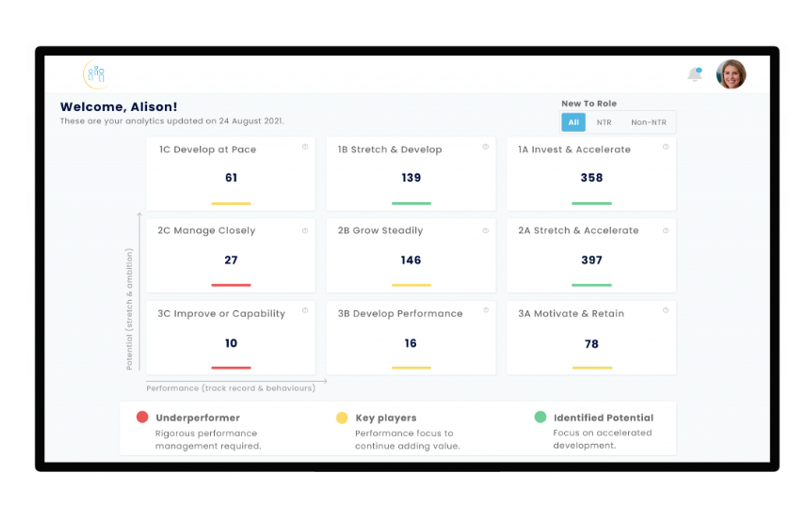Screen dimensions: 812x510
Task: Switch filter to NTR
Action: coord(604,122)
